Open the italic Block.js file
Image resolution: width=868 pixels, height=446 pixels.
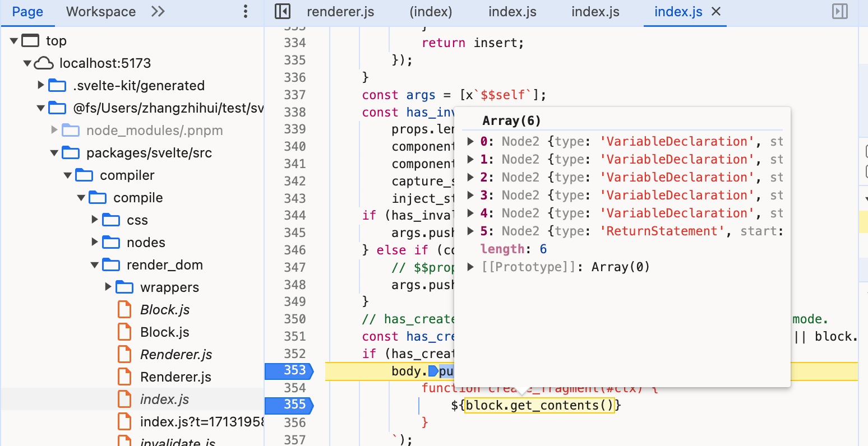click(164, 310)
